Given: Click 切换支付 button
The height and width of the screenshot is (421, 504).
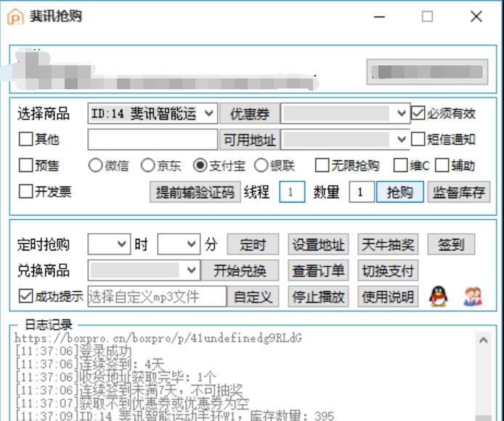Looking at the screenshot, I should pyautogui.click(x=388, y=271).
